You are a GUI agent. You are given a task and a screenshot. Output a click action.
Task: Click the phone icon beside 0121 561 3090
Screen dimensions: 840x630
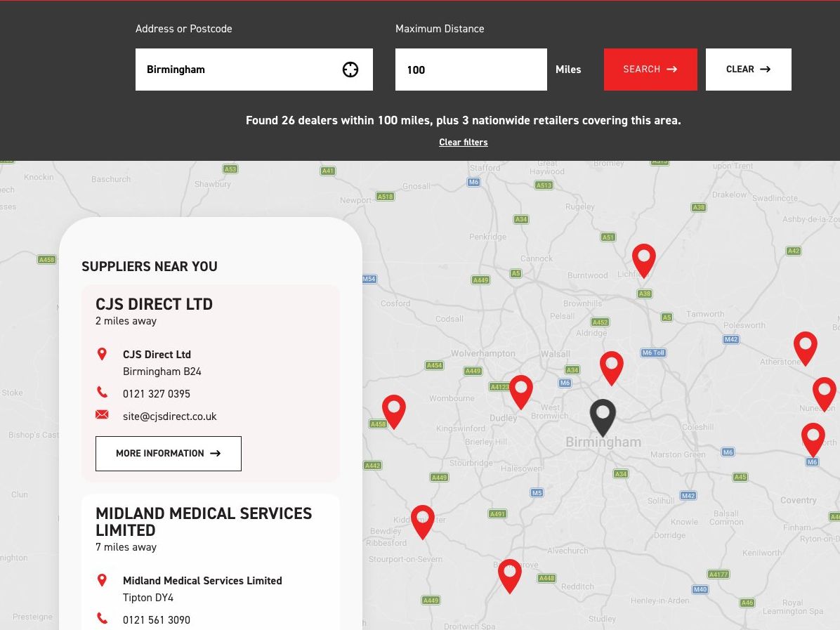(102, 618)
